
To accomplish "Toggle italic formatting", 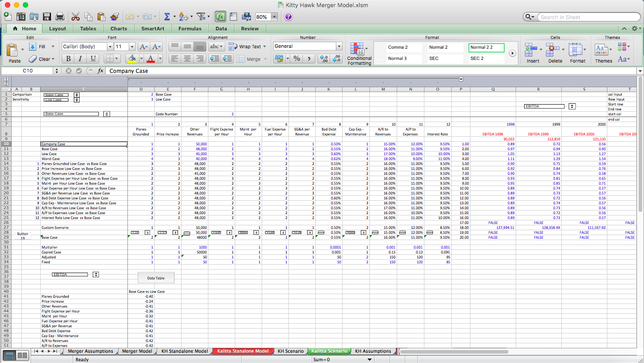I will coord(80,59).
